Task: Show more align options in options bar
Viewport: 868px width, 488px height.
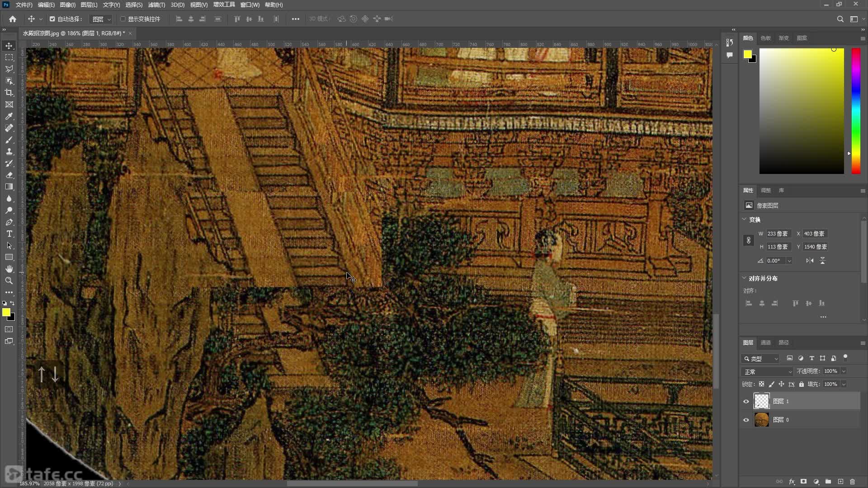Action: point(295,19)
